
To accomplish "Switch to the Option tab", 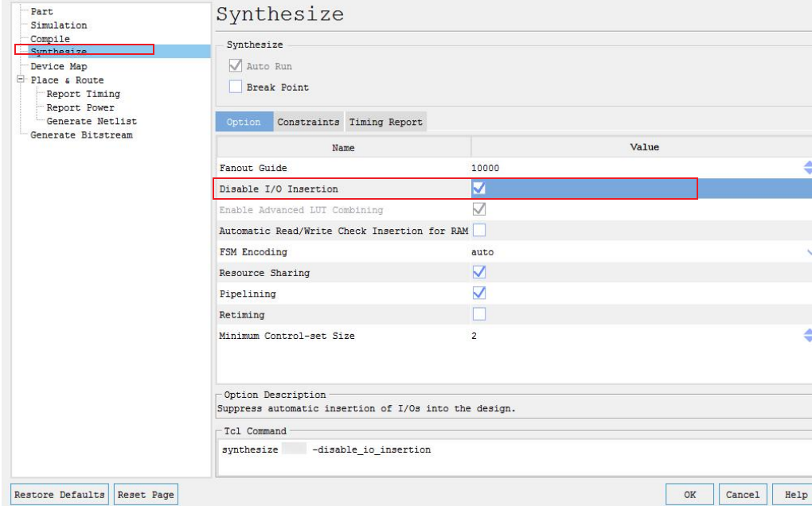I will pyautogui.click(x=244, y=122).
